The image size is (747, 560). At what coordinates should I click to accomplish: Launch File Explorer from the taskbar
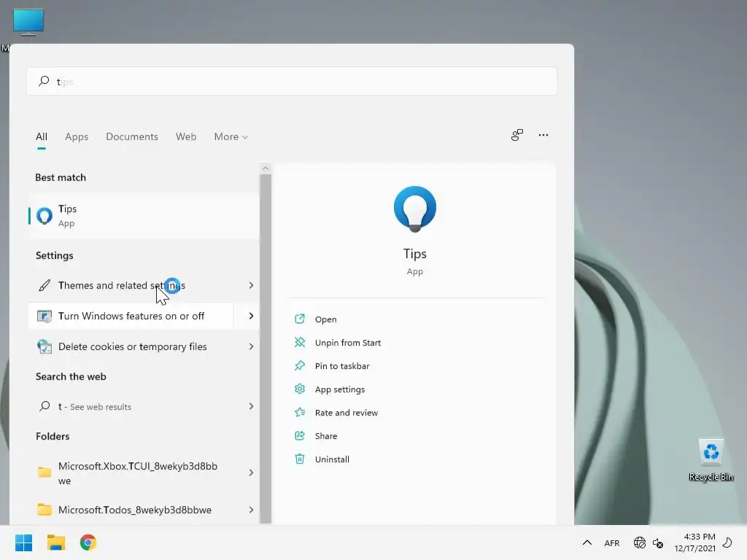55,542
